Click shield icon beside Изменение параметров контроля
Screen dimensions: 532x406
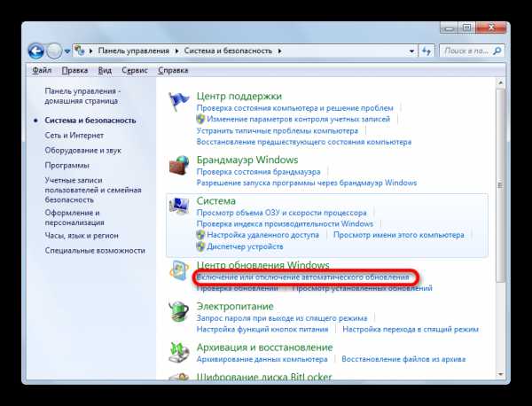tap(200, 119)
